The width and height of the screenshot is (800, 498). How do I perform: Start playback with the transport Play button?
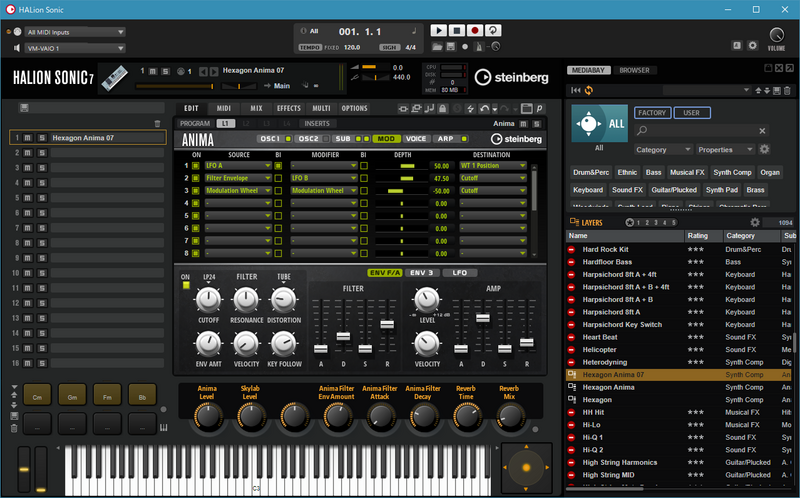438,31
